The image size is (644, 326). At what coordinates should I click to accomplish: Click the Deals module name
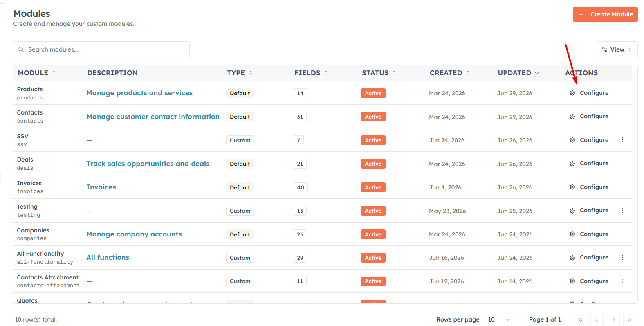[25, 160]
